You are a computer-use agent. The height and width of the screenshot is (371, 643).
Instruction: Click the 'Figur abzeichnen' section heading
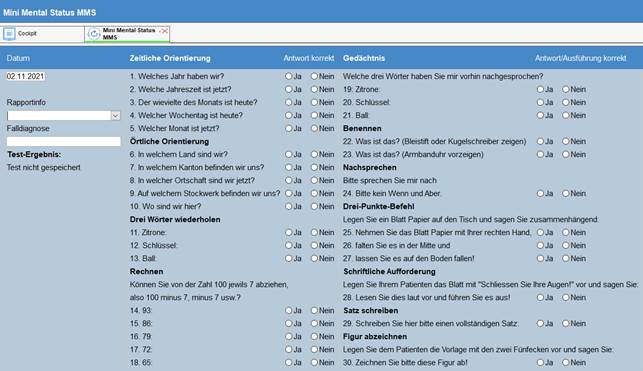click(375, 337)
